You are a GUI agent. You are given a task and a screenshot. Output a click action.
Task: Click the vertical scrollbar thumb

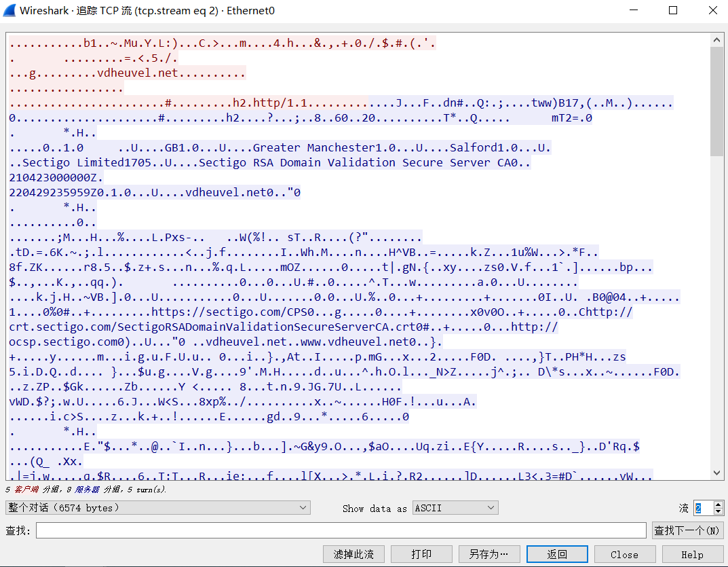point(716,102)
